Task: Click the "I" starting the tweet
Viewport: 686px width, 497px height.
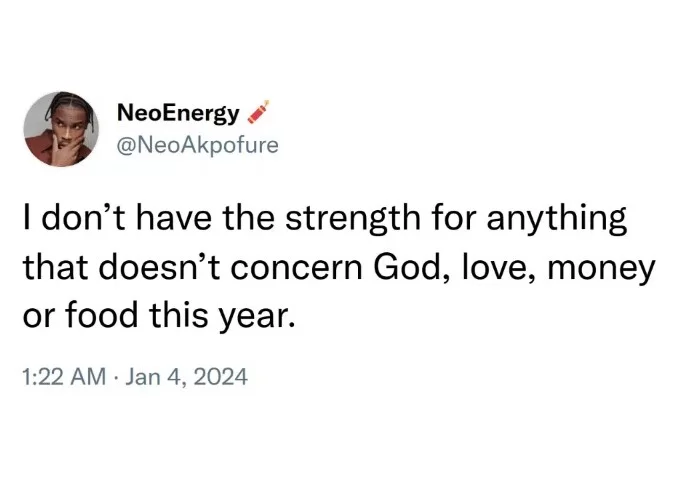Action: [x=28, y=217]
